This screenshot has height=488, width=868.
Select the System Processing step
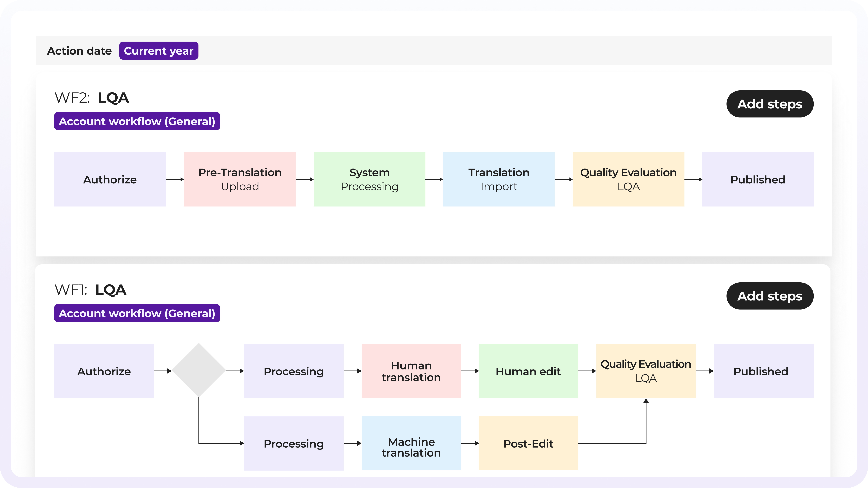click(369, 180)
